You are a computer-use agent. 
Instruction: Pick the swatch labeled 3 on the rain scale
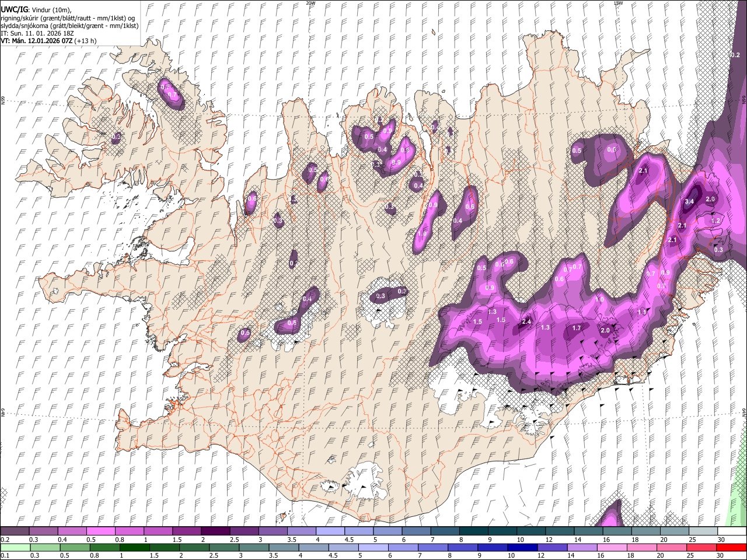(x=254, y=547)
